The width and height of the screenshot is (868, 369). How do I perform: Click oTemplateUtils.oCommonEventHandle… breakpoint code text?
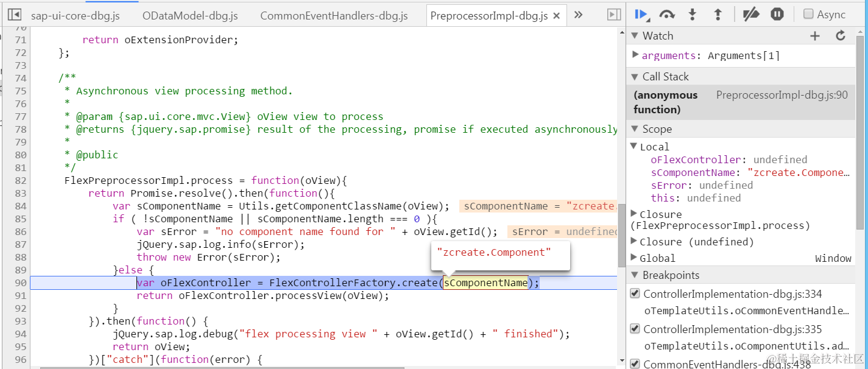point(747,311)
